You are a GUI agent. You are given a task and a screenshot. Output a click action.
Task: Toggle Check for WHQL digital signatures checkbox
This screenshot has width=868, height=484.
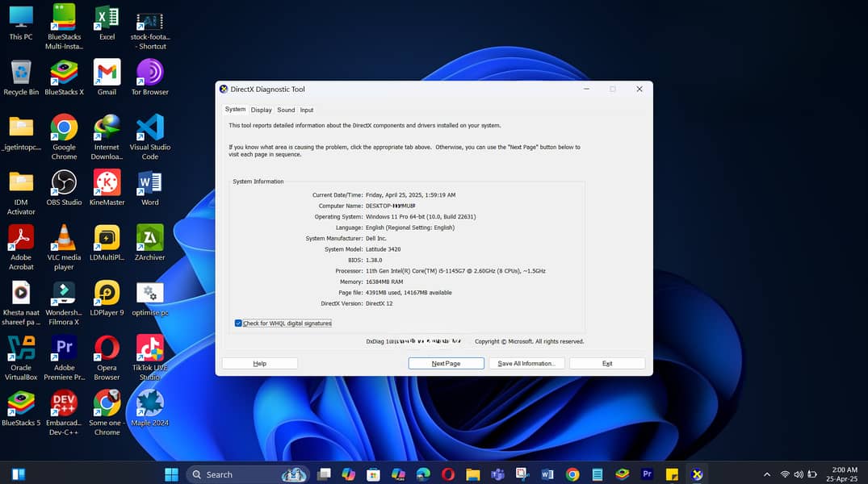[x=238, y=323]
